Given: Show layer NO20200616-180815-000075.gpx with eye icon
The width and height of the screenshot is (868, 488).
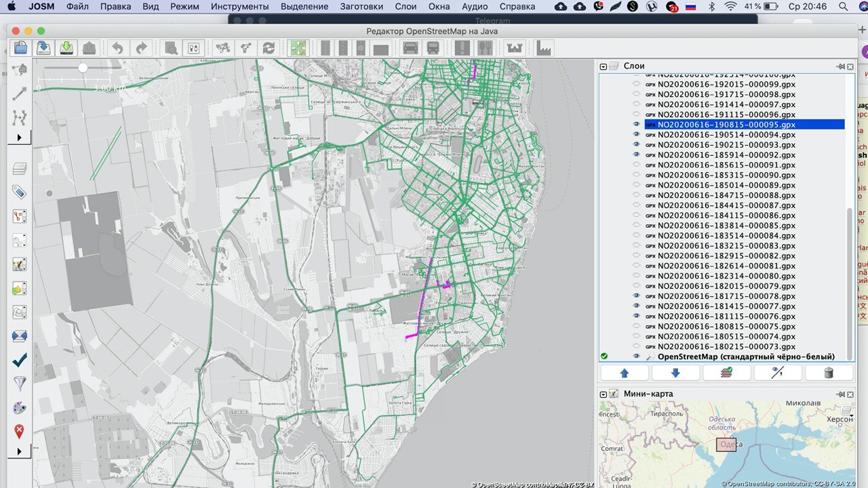Looking at the screenshot, I should 636,326.
